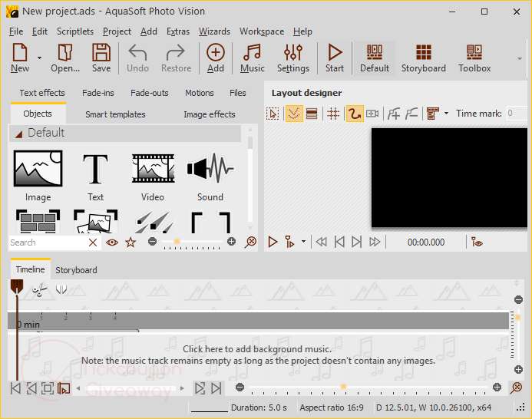This screenshot has width=532, height=419.
Task: Toggle motion path button in Layout designer
Action: (x=355, y=114)
